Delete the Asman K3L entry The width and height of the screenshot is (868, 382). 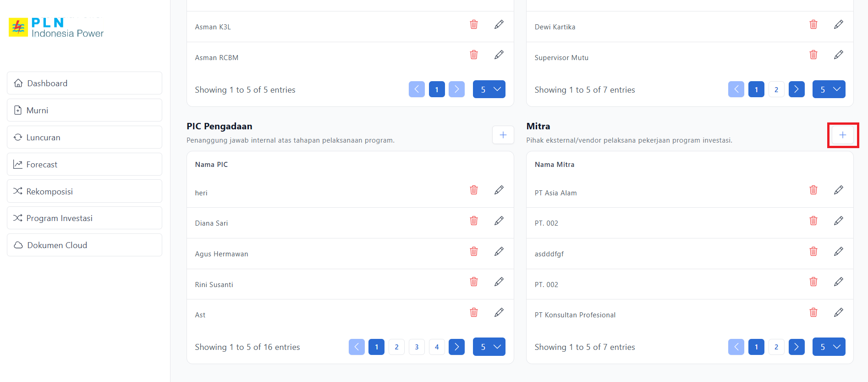(473, 24)
